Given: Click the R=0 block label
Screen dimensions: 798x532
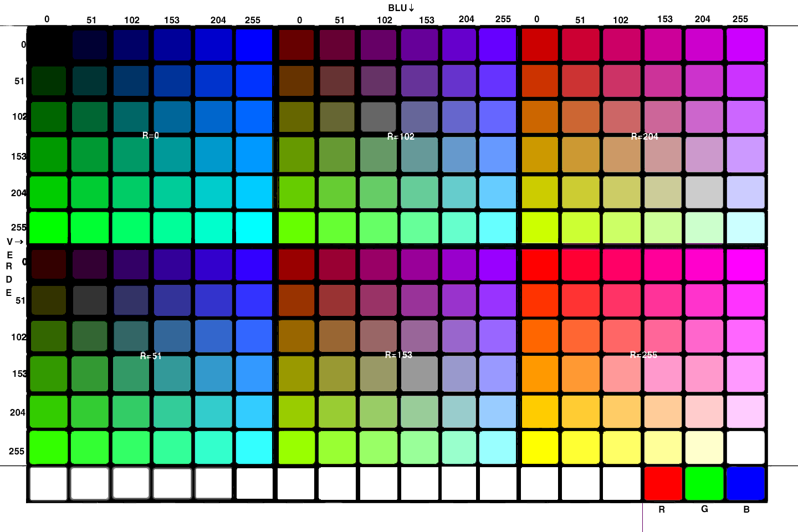Looking at the screenshot, I should [151, 135].
